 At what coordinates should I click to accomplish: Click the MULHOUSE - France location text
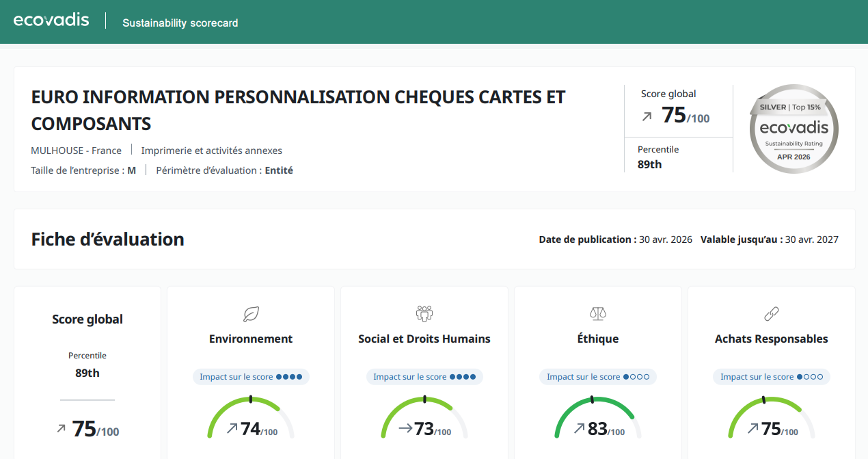77,150
